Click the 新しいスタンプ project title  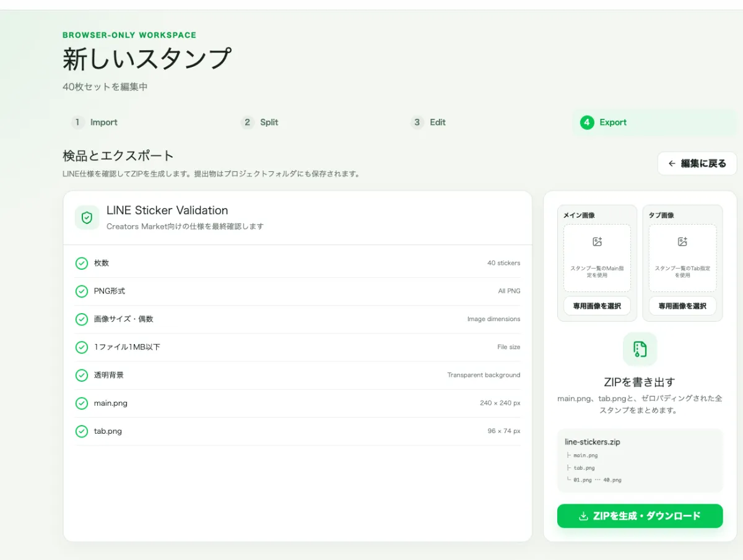(x=147, y=59)
